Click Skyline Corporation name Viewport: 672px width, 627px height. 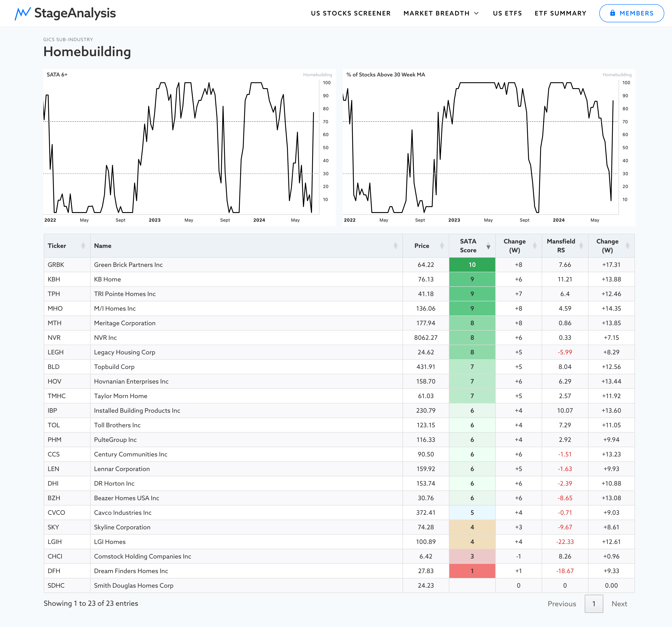point(122,527)
